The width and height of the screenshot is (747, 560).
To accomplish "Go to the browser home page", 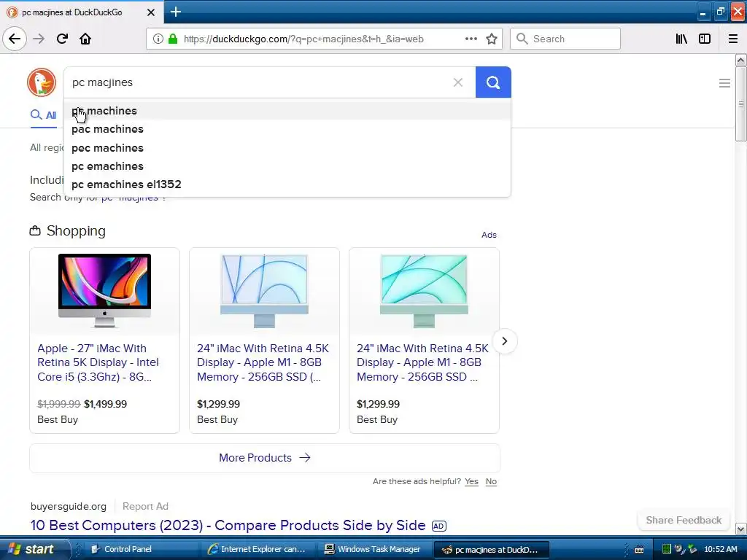I will (85, 39).
